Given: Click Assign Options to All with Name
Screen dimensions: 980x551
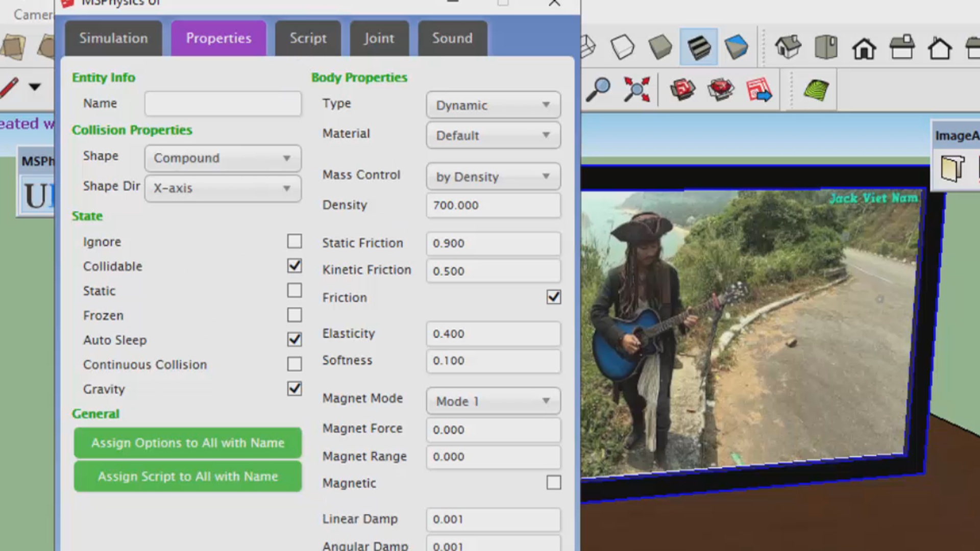Looking at the screenshot, I should pyautogui.click(x=188, y=443).
